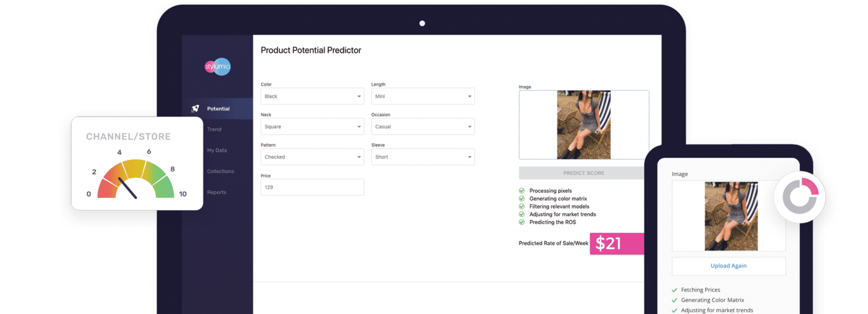Click the pink and gray donut chart icon

click(800, 197)
